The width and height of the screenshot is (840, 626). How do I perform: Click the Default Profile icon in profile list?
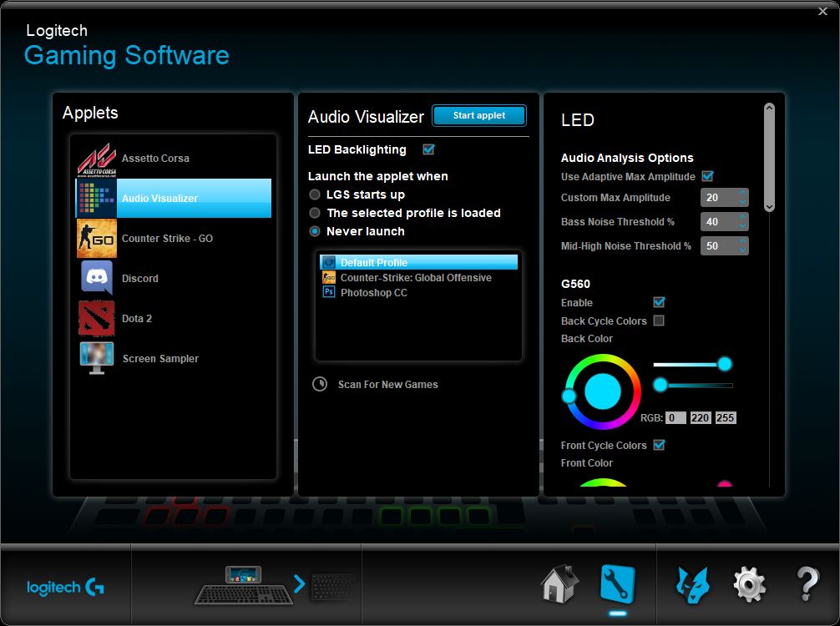click(x=328, y=262)
